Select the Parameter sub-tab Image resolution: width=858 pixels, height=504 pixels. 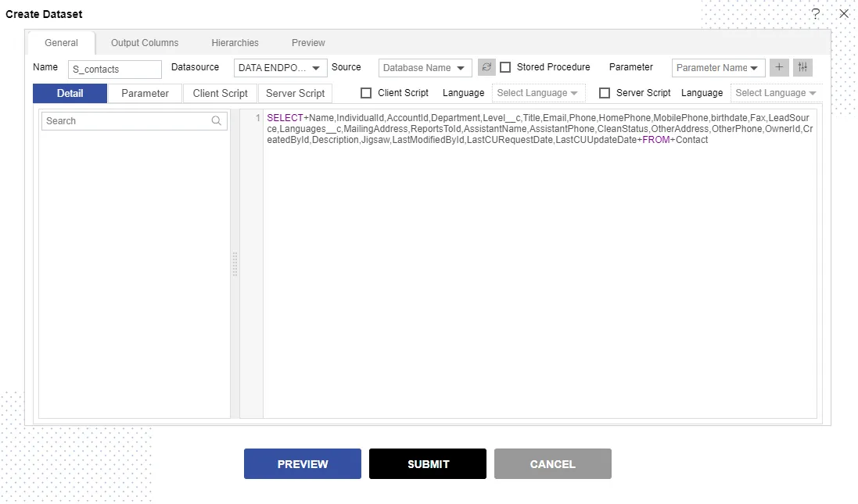click(145, 94)
